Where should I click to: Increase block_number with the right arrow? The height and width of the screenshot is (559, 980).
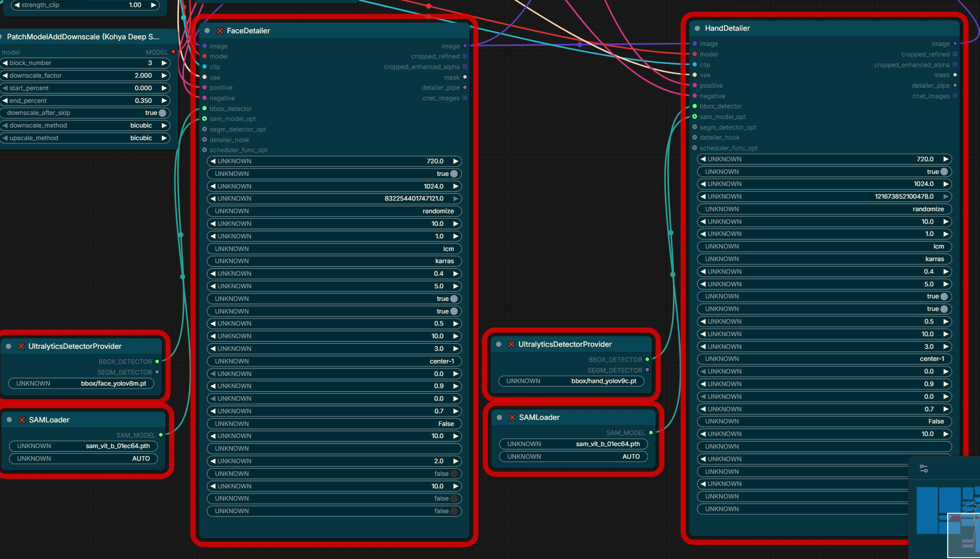tap(164, 63)
